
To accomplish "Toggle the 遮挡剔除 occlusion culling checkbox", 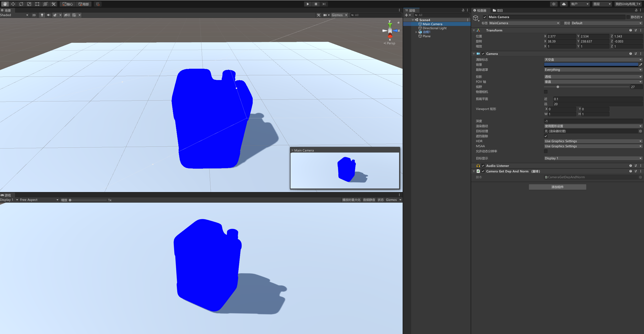I will 546,136.
